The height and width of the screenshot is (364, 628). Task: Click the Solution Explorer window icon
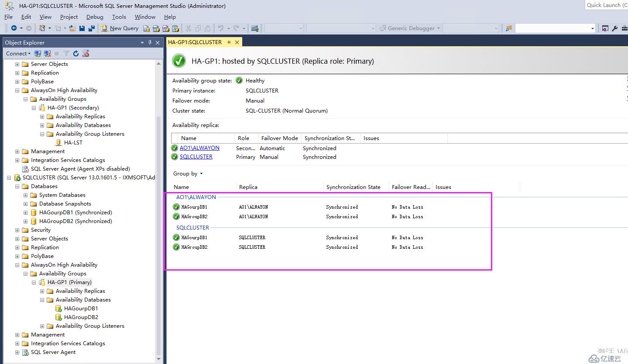point(605,28)
